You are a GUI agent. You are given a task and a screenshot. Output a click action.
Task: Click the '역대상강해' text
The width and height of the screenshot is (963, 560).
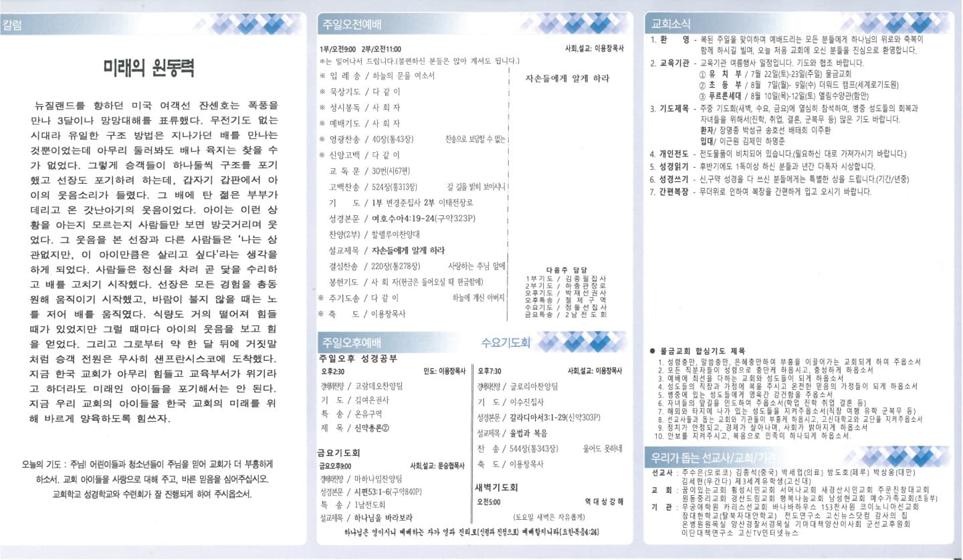tap(605, 501)
